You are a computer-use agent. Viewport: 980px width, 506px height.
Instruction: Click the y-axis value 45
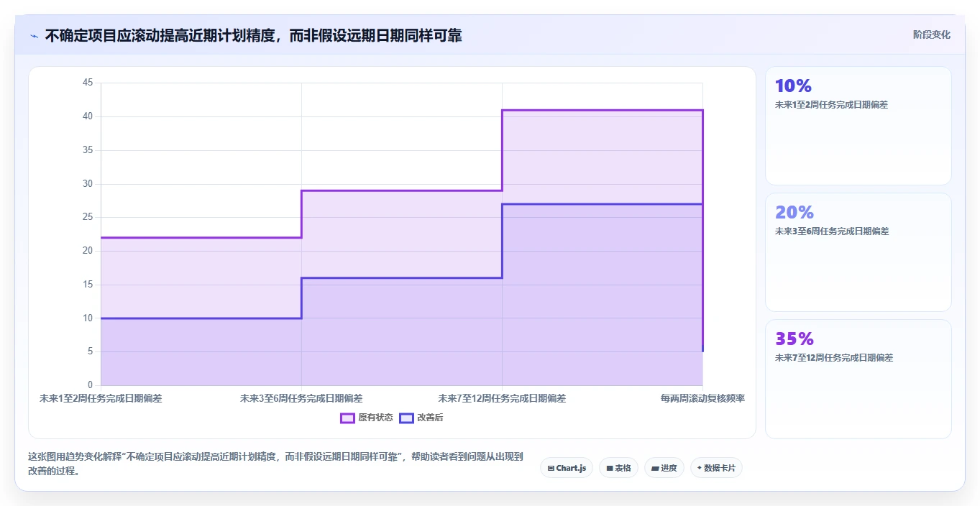pos(88,83)
